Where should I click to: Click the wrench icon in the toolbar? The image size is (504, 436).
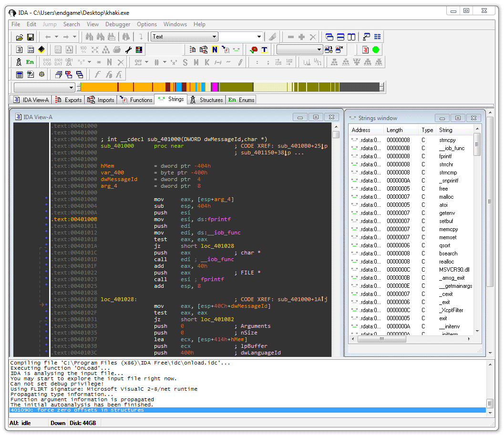[x=128, y=50]
